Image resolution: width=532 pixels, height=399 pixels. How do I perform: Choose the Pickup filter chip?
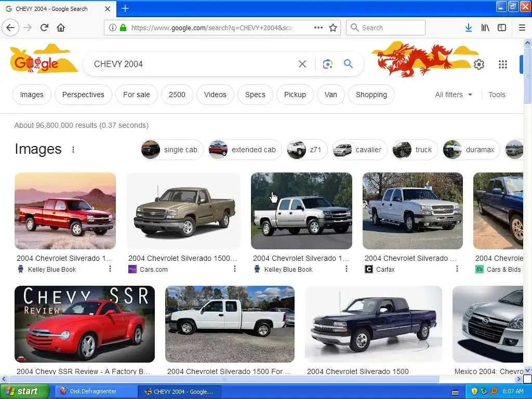tap(295, 95)
